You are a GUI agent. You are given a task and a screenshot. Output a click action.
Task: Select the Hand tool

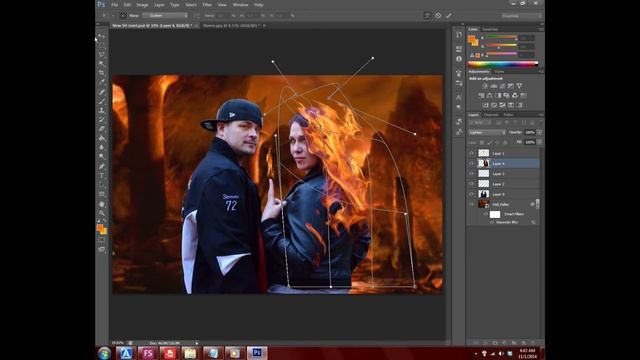click(x=102, y=204)
